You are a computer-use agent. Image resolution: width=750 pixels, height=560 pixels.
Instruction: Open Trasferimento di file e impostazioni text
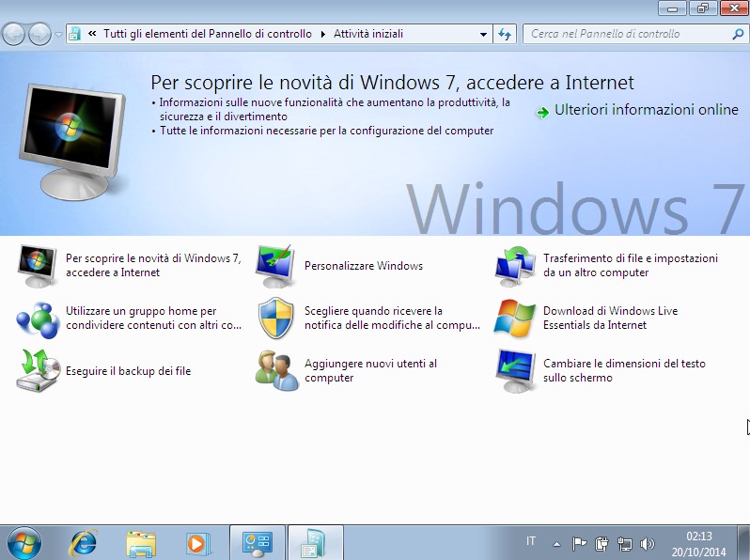tap(631, 265)
